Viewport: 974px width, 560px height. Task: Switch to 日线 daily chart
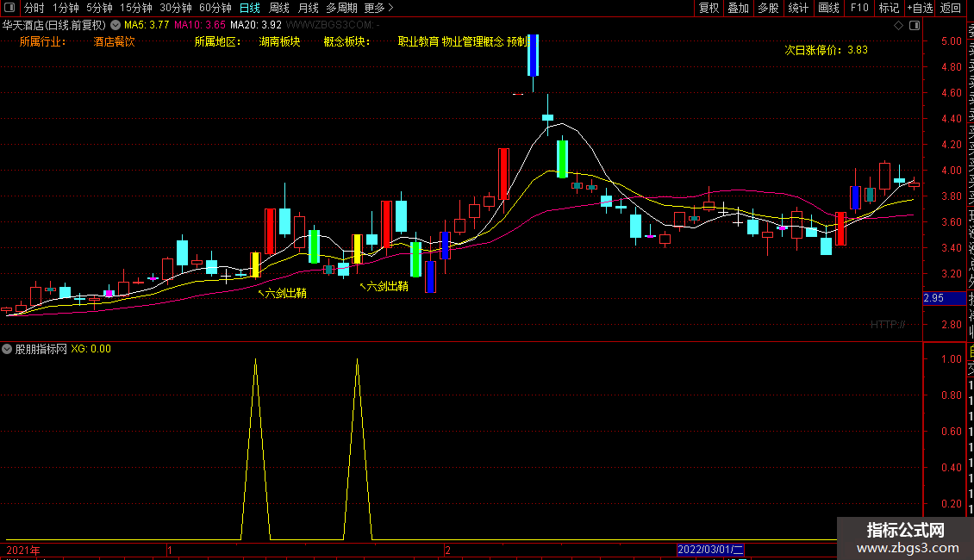250,8
